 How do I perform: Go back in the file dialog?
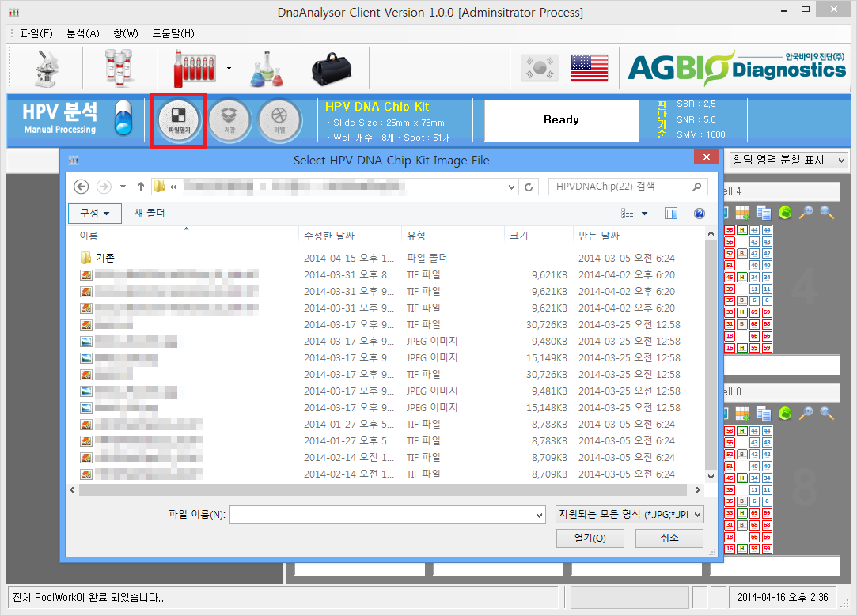81,187
